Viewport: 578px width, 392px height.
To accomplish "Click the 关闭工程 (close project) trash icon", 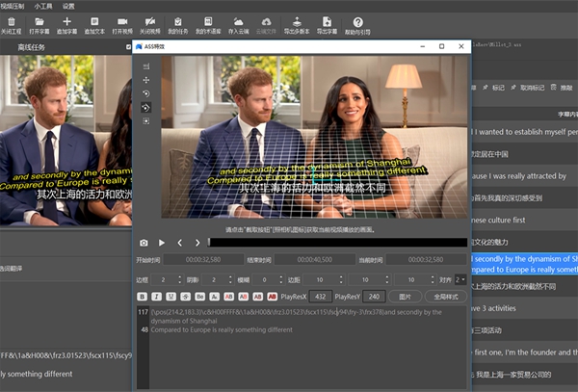I will click(x=12, y=20).
